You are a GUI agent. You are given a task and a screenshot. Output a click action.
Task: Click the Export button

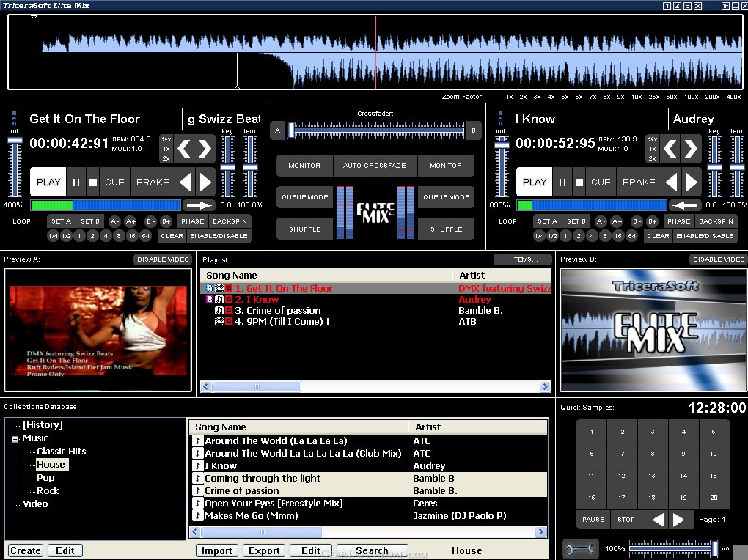click(x=264, y=551)
